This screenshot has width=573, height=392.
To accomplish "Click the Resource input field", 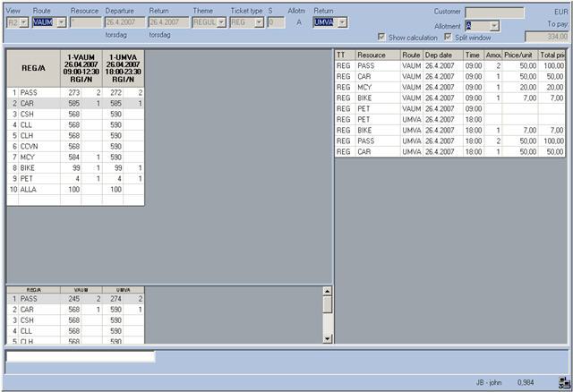I will (86, 22).
